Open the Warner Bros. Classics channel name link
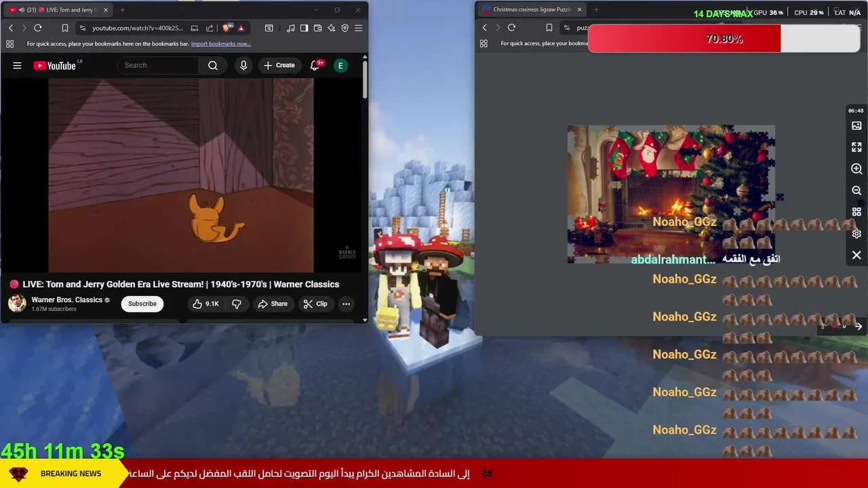Image resolution: width=868 pixels, height=488 pixels. click(x=67, y=300)
